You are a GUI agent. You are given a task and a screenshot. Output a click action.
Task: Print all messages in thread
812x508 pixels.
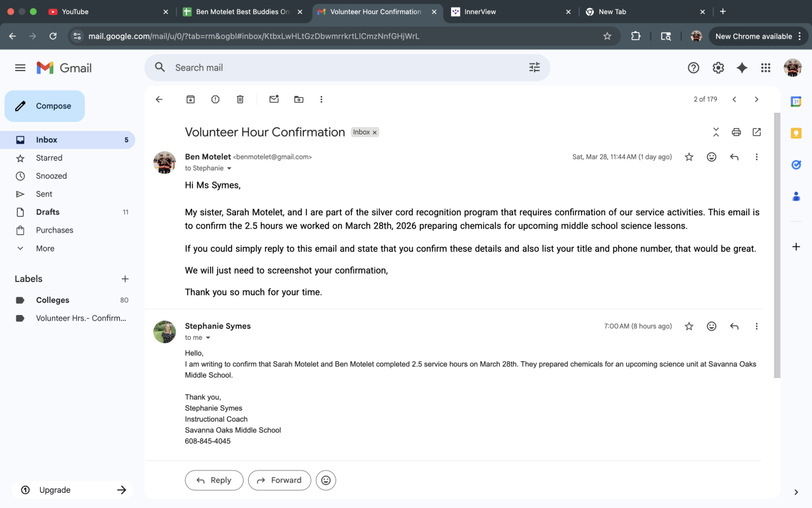pyautogui.click(x=736, y=132)
